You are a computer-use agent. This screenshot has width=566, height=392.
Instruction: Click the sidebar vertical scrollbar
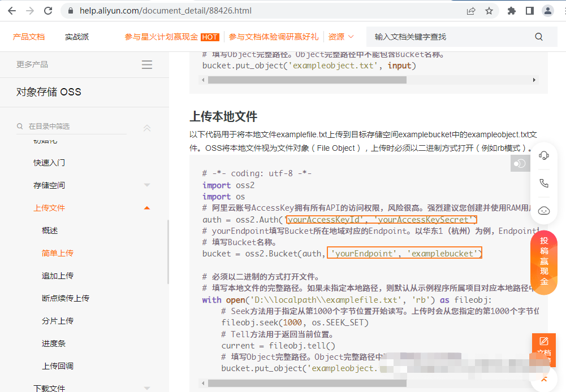pos(168,252)
